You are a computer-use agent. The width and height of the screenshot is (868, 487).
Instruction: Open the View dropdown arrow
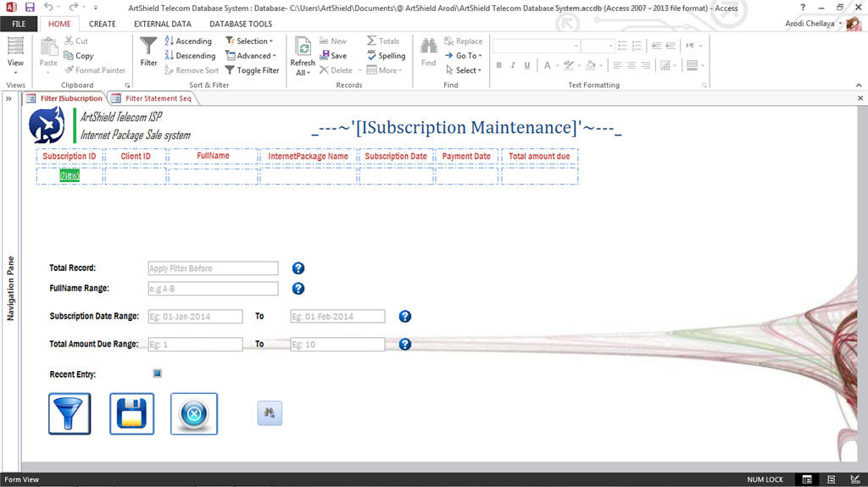[x=15, y=73]
